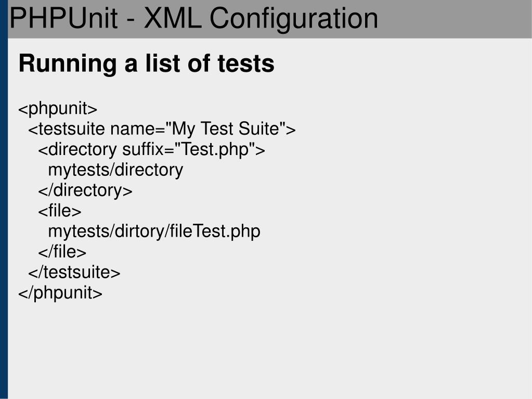532x399 pixels.
Task: Click the dark blue left sidebar strip
Action: [4, 200]
